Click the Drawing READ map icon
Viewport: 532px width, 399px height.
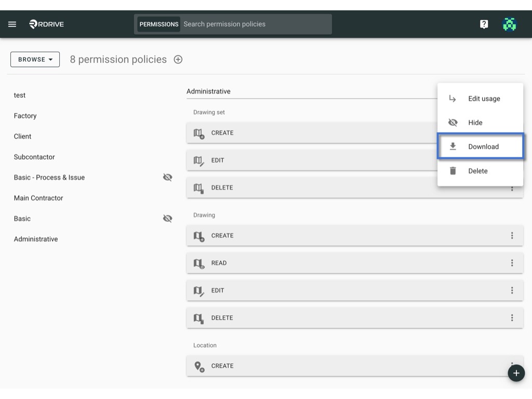(199, 263)
